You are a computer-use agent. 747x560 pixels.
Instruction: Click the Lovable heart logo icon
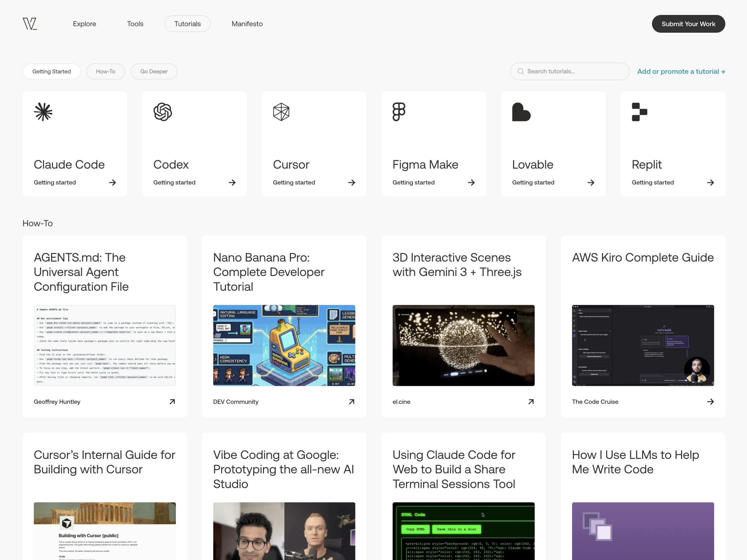point(521,112)
